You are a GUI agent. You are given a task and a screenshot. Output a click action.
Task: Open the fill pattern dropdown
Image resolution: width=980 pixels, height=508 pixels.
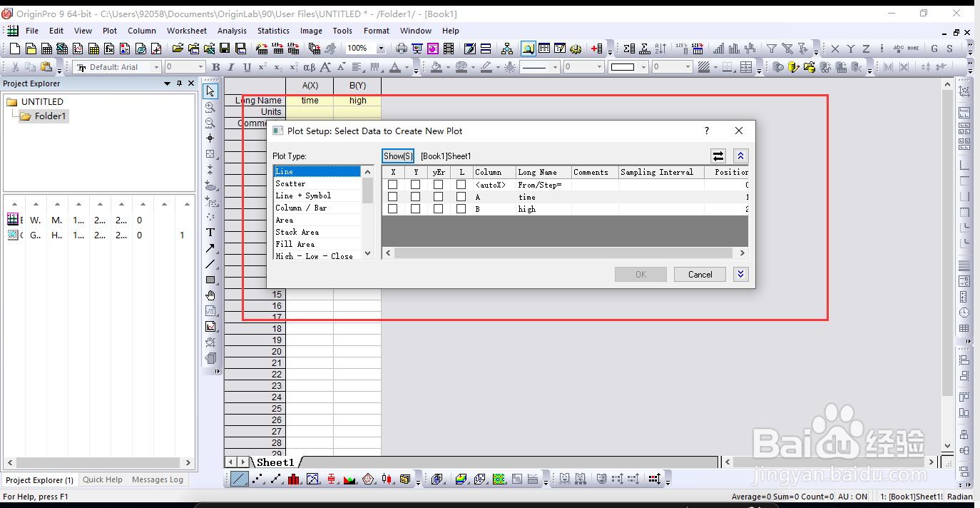pyautogui.click(x=715, y=67)
